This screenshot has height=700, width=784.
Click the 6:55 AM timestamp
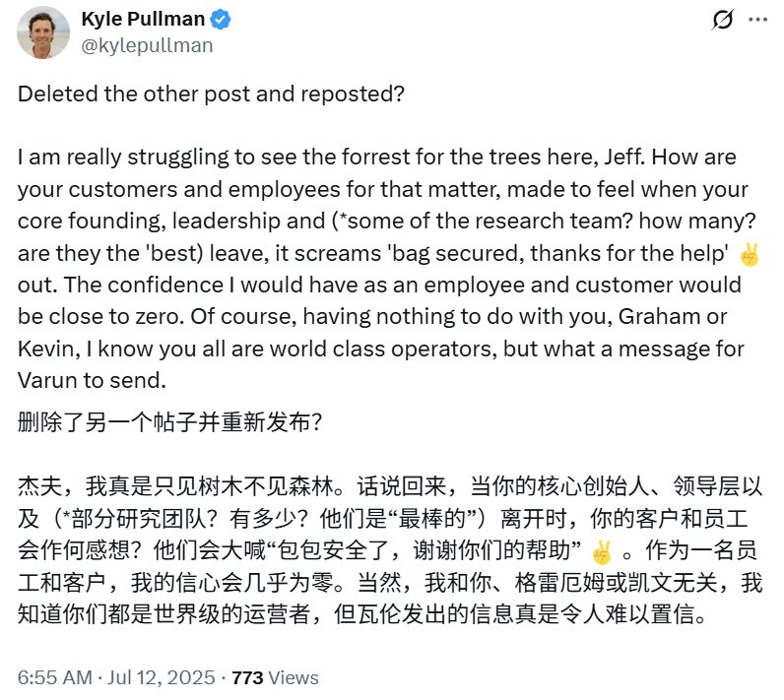53,677
